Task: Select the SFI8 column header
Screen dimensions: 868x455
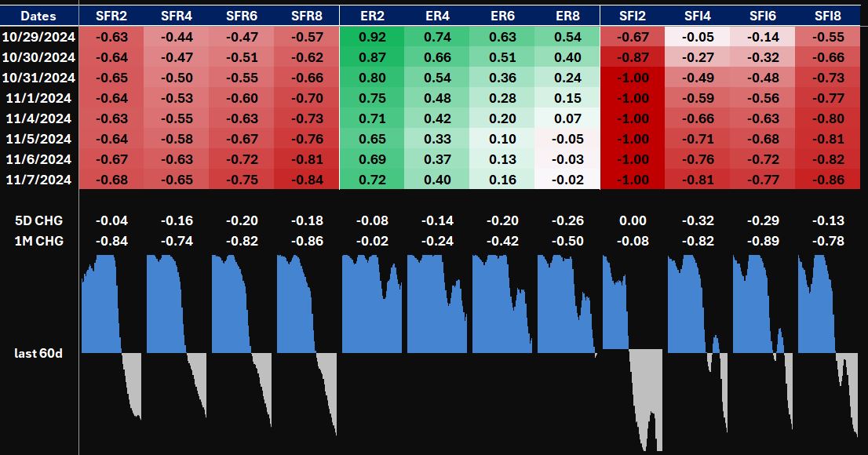Action: [x=828, y=16]
